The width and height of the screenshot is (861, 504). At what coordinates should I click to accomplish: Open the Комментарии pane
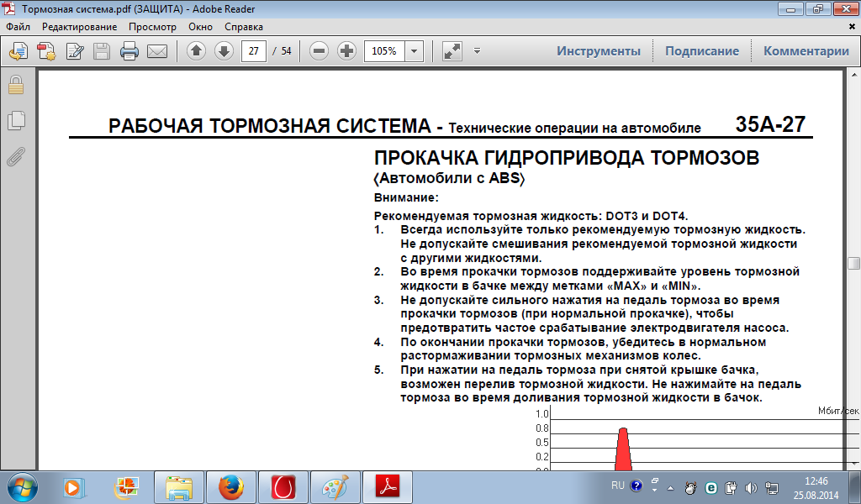pos(806,51)
